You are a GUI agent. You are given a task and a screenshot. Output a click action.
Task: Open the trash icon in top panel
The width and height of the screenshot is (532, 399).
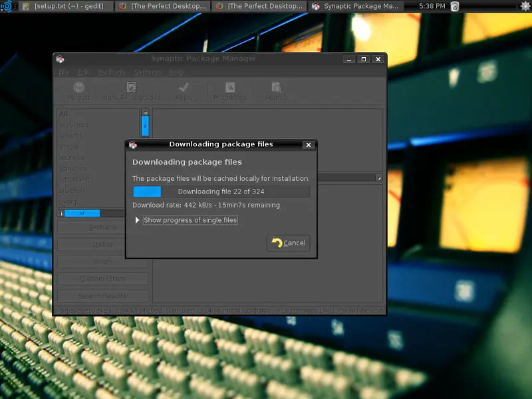pos(455,6)
